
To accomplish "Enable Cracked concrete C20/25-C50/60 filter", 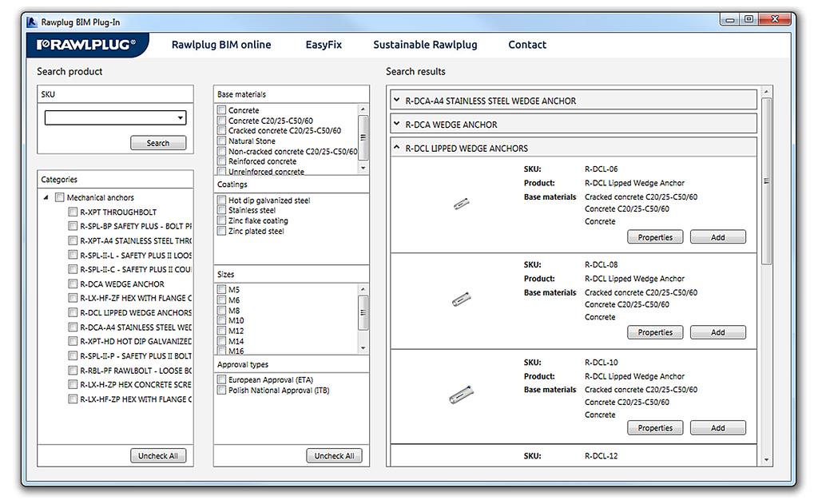I will 222,131.
